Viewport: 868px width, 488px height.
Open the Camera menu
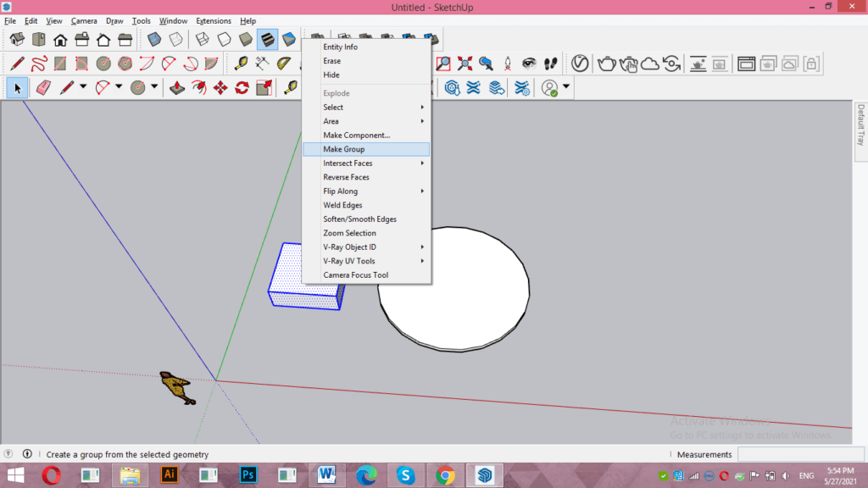tap(84, 21)
